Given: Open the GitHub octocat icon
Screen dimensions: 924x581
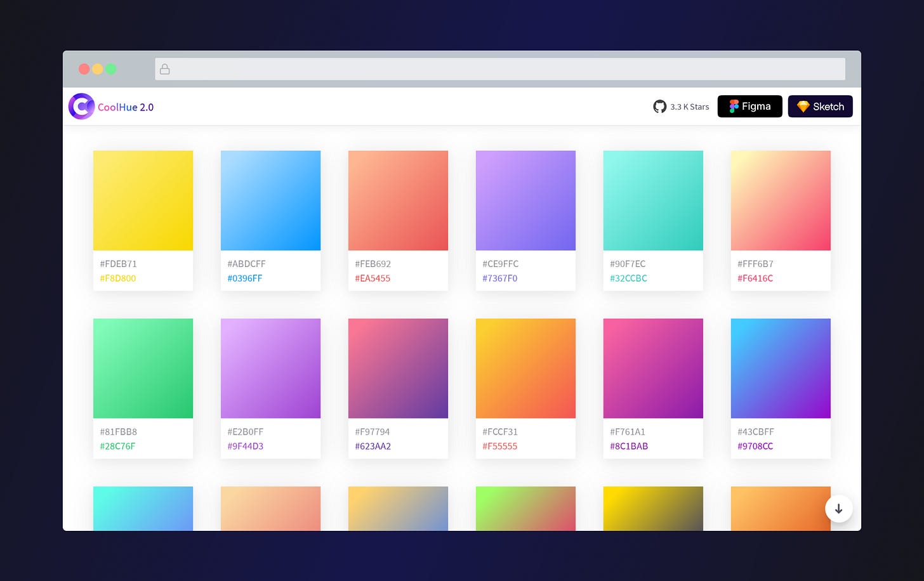Looking at the screenshot, I should click(x=660, y=107).
